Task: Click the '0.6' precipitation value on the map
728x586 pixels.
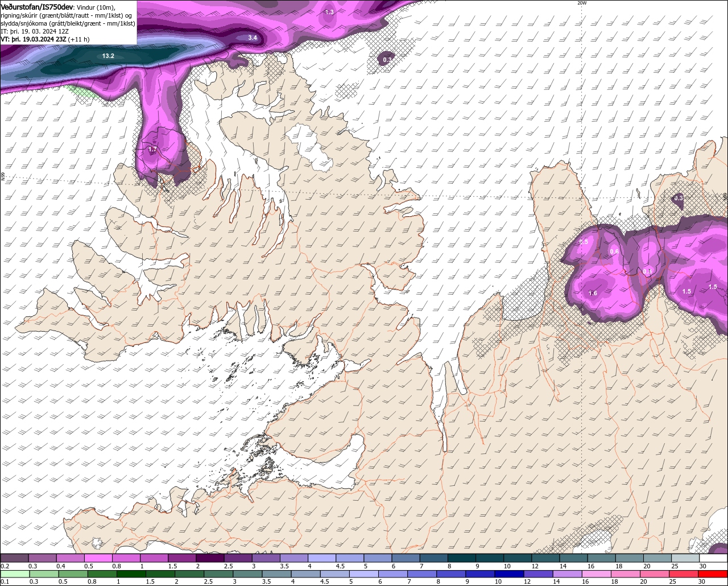Action: click(x=614, y=252)
